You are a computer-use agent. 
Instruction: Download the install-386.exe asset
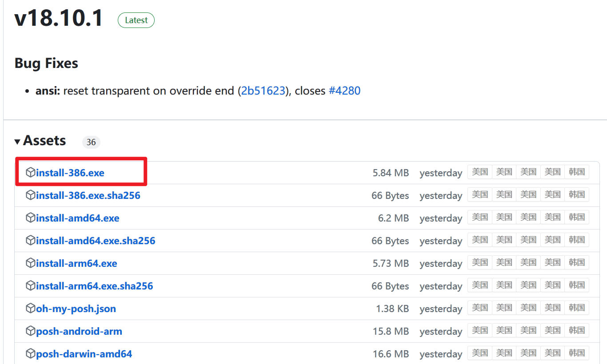click(x=70, y=173)
